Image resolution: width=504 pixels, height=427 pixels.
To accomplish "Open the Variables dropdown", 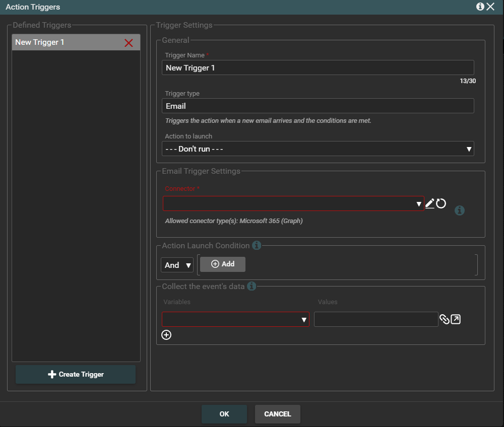I will (x=235, y=319).
